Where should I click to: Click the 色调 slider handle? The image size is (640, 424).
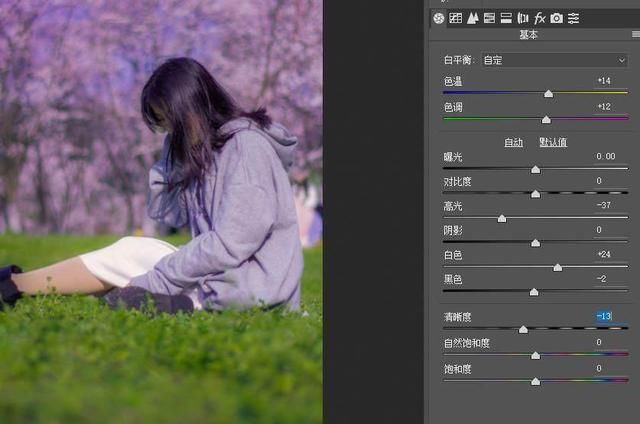pos(546,120)
